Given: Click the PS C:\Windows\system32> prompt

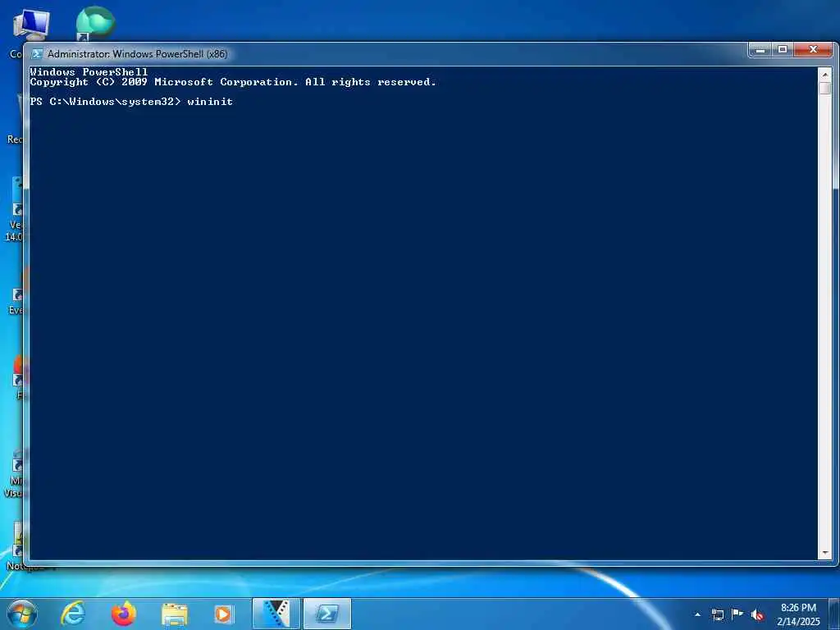Looking at the screenshot, I should tap(106, 101).
